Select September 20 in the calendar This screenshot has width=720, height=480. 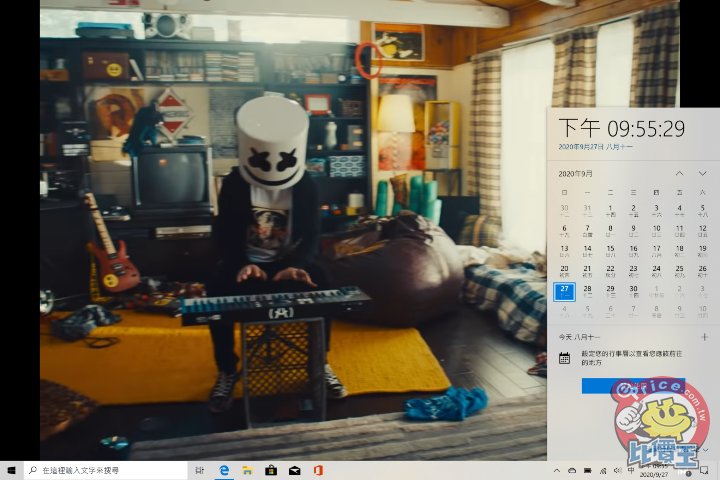click(564, 271)
